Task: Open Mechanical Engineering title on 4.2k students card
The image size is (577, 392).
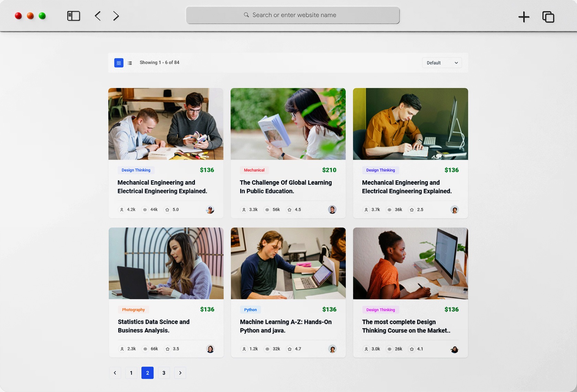Action: pos(162,187)
